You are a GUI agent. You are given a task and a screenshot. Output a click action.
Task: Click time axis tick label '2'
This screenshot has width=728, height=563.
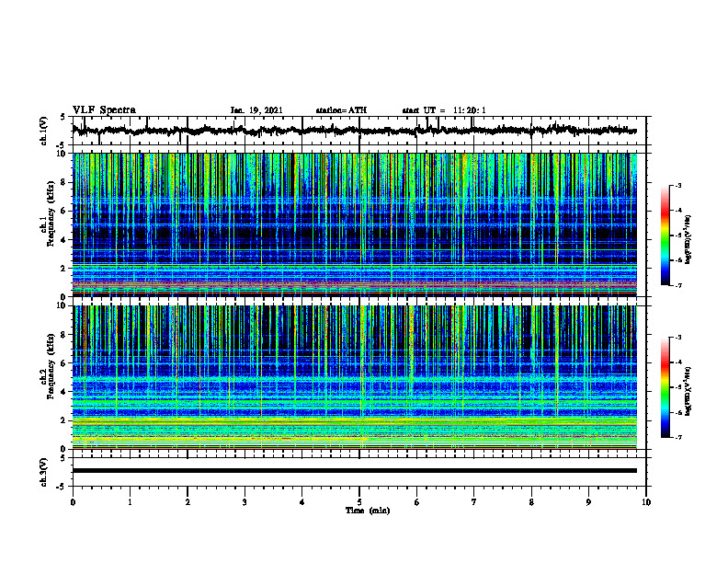click(188, 502)
